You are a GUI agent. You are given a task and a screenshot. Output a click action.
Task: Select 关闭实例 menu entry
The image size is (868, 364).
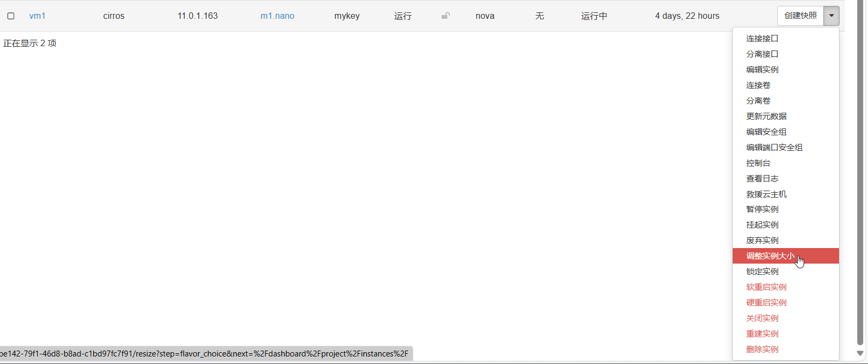point(785,318)
